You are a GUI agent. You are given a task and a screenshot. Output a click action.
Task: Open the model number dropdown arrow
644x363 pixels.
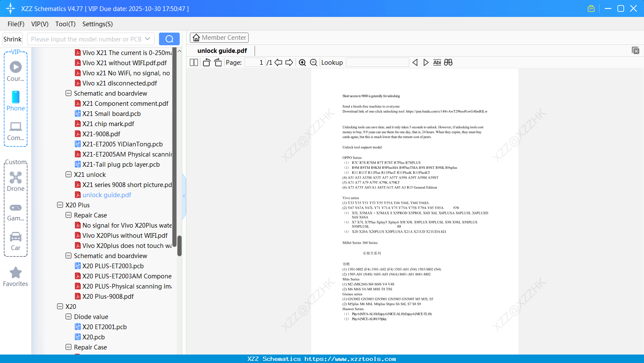pos(148,39)
